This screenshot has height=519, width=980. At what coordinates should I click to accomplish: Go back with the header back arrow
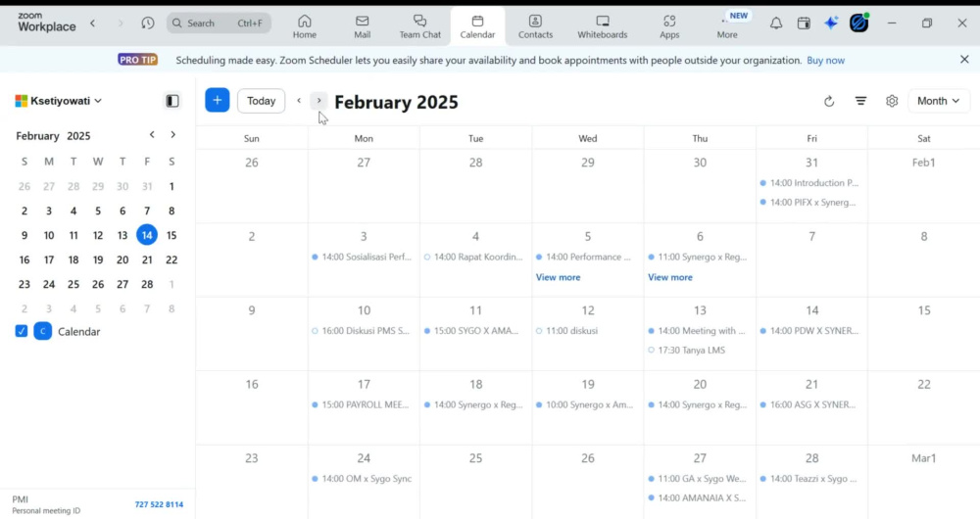92,24
